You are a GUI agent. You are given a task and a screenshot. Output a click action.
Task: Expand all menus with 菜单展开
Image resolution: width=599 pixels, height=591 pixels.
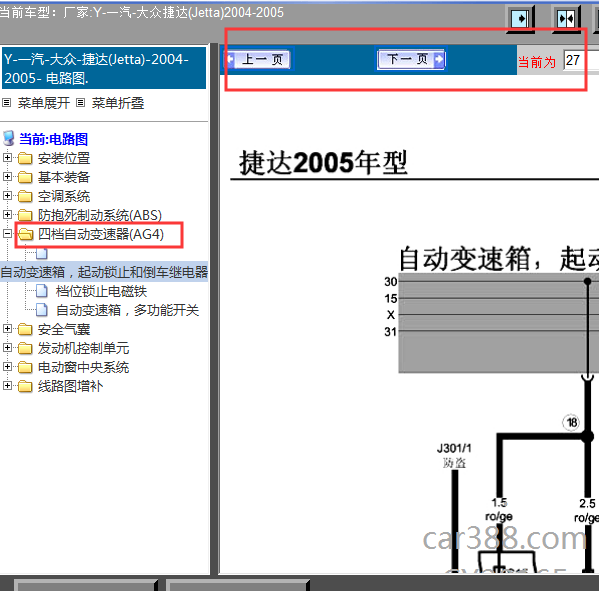(44, 103)
